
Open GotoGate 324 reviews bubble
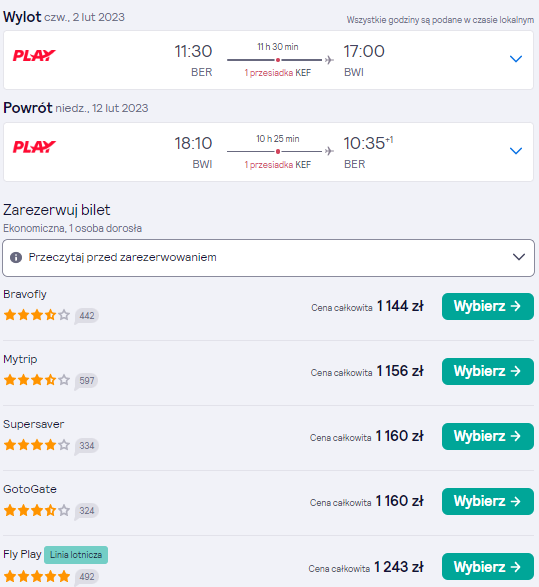pyautogui.click(x=86, y=511)
